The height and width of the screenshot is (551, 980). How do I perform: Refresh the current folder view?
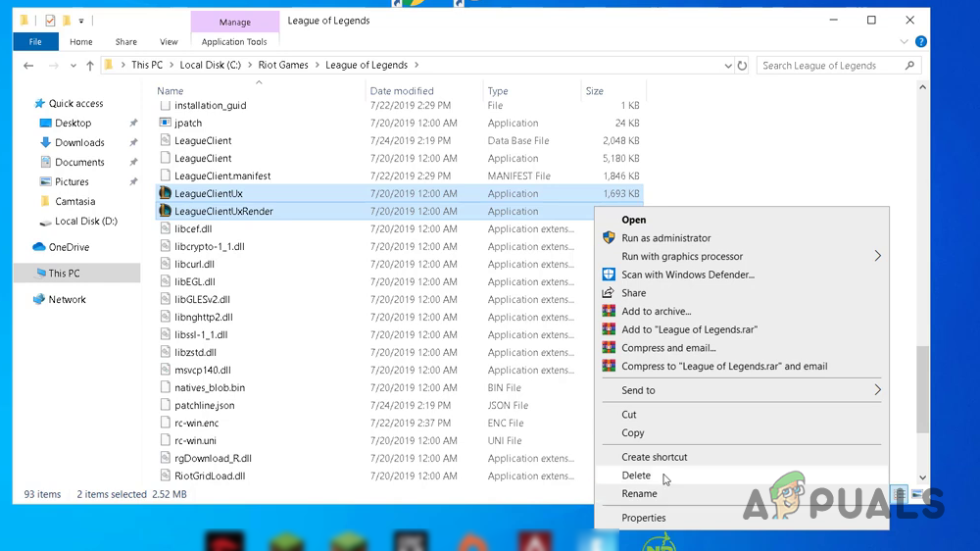(x=742, y=66)
